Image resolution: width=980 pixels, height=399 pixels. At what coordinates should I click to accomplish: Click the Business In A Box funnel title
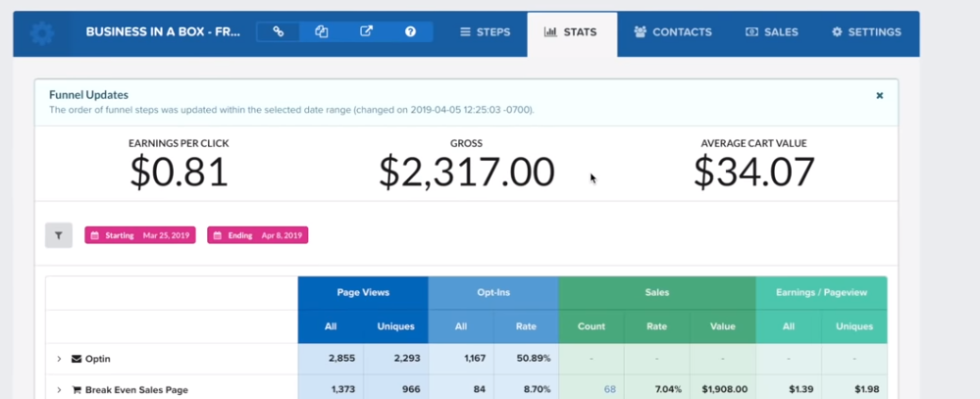pyautogui.click(x=163, y=31)
